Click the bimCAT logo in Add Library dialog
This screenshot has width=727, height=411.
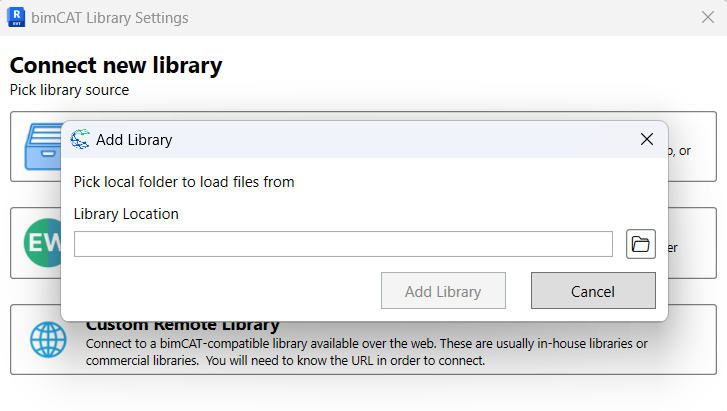[81, 140]
